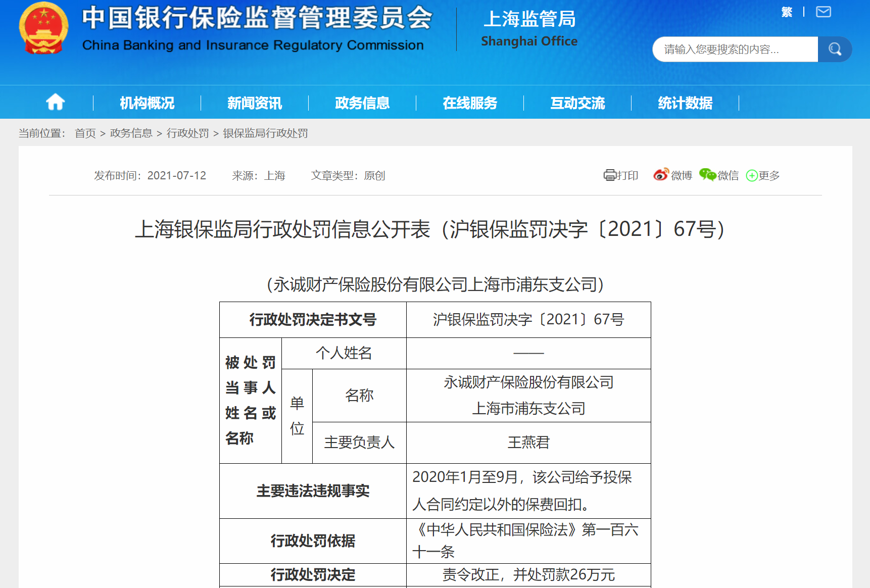Click the search magnifier button
The image size is (870, 588).
tap(835, 49)
